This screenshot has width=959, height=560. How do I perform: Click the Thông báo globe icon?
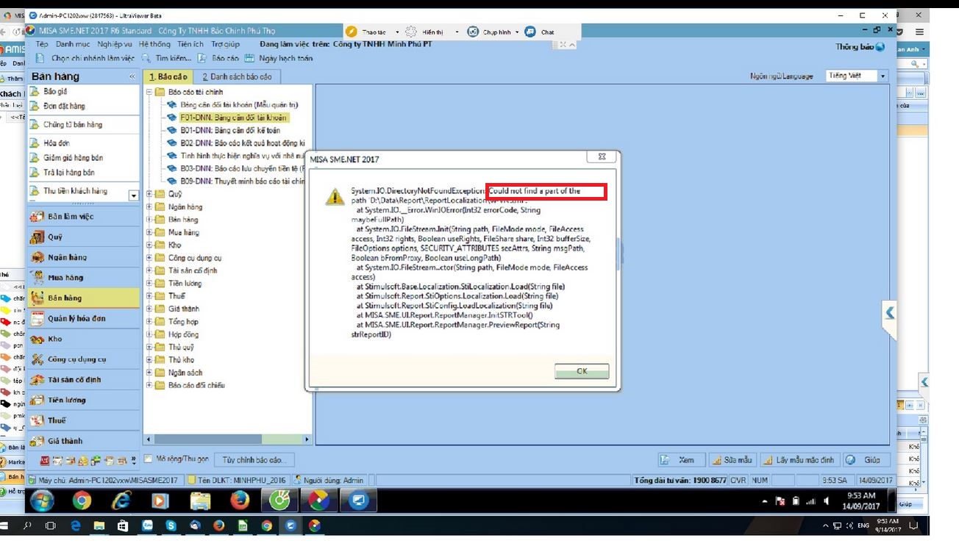[880, 47]
